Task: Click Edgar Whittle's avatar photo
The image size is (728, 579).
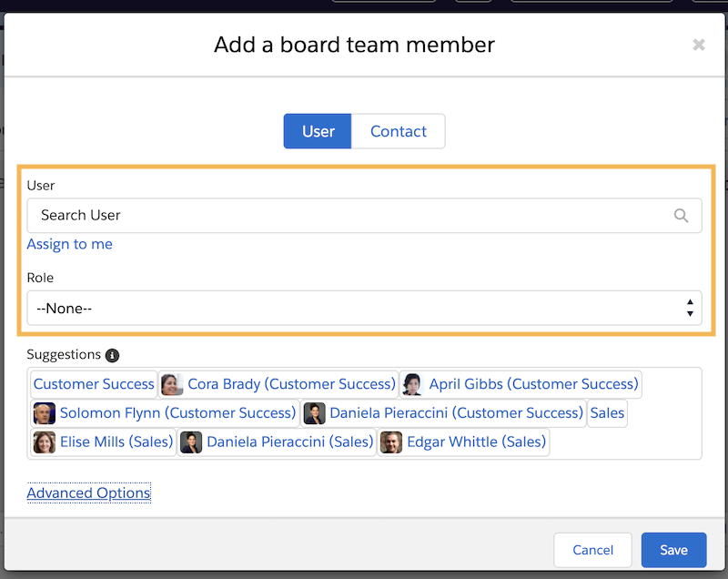Action: (391, 442)
